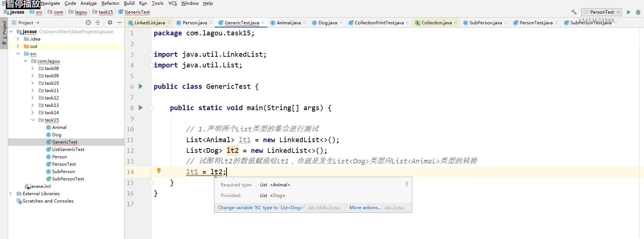Click the fold end marker at line 15
This screenshot has height=239, width=644.
(x=151, y=183)
